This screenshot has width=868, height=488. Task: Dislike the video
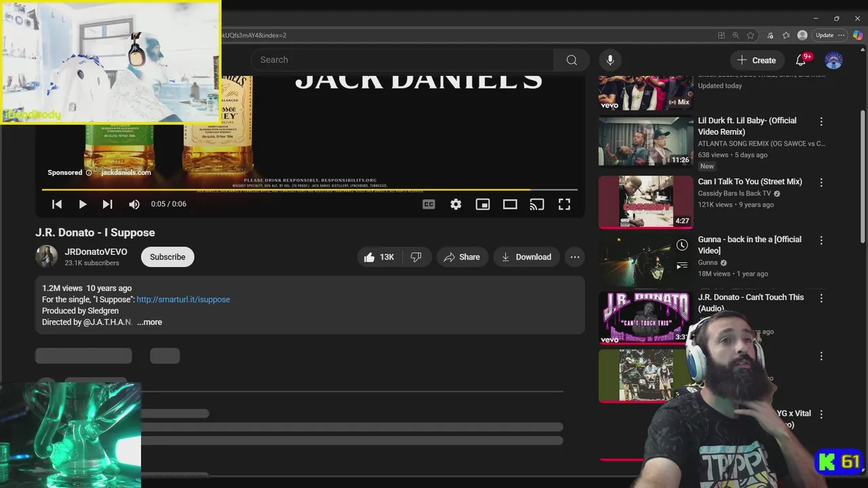(416, 257)
